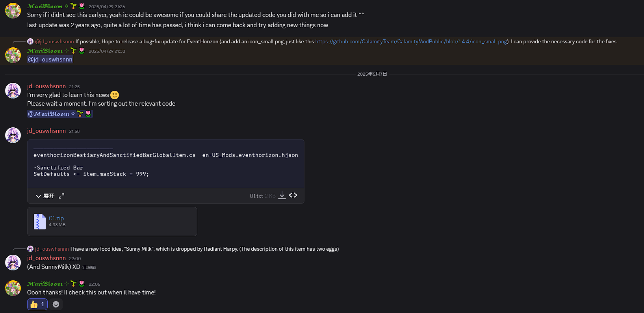This screenshot has width=644, height=313.
Task: Click the code view icon for 01.txt
Action: pos(293,196)
